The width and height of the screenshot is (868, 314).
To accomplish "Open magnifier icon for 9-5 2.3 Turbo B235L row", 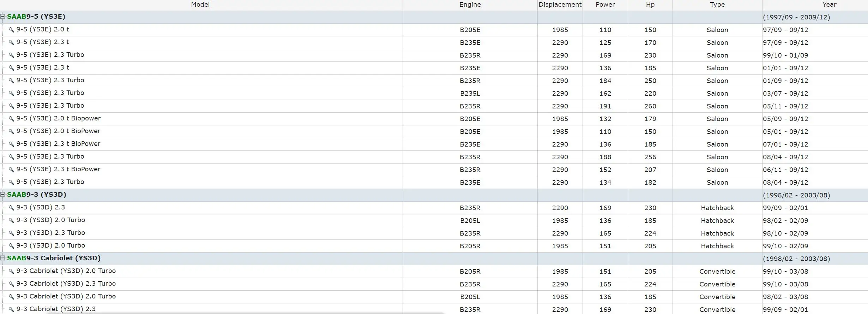I will coord(11,93).
